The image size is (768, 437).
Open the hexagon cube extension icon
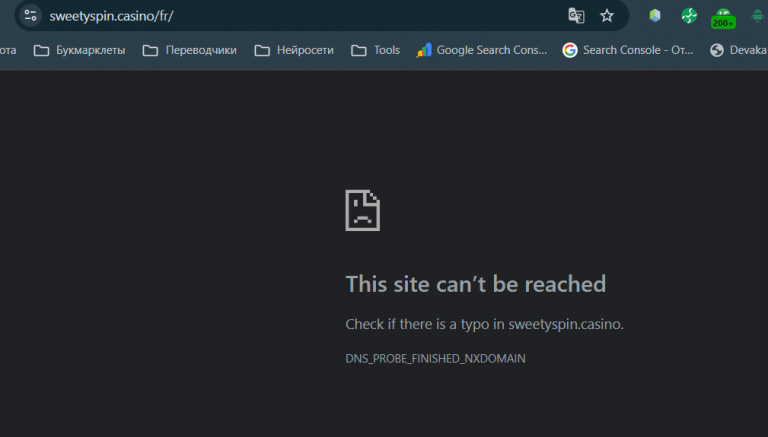[x=655, y=16]
